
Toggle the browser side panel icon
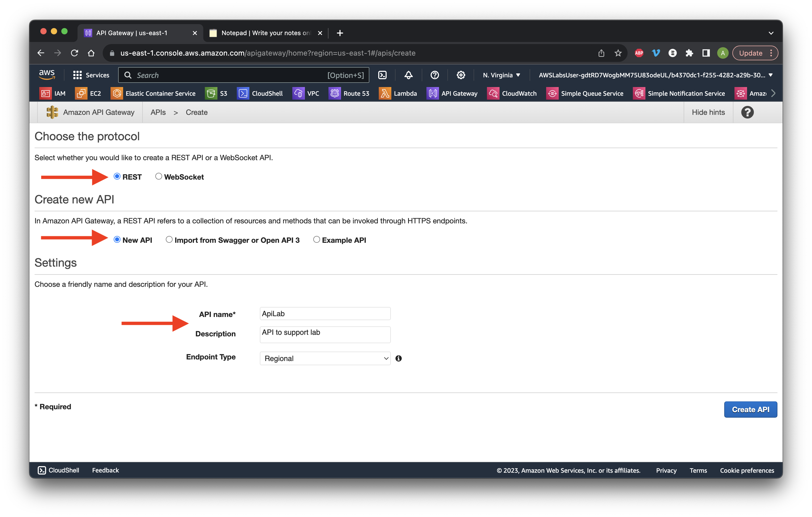coord(706,53)
